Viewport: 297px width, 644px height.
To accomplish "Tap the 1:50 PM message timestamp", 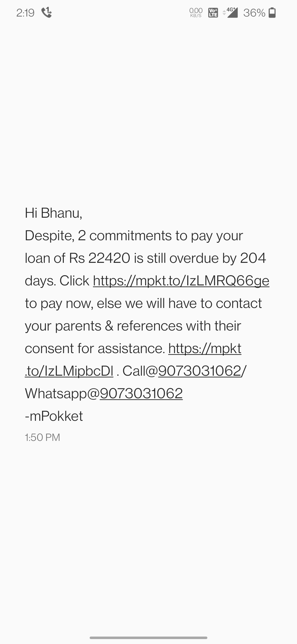I will (42, 437).
